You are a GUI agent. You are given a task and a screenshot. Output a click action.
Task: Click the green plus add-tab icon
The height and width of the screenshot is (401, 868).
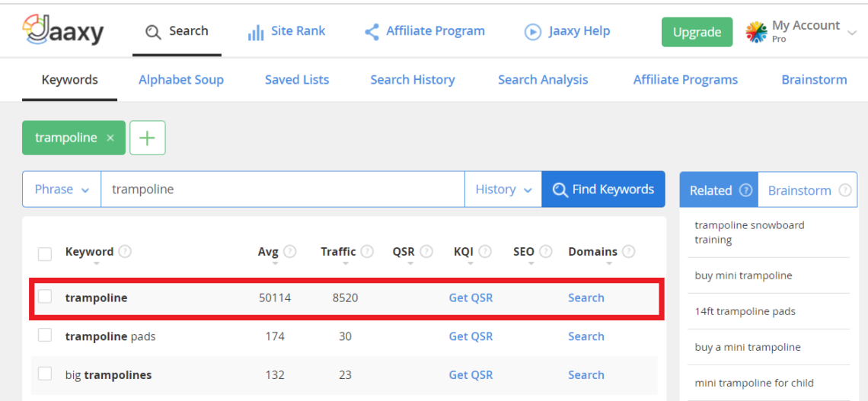click(148, 138)
